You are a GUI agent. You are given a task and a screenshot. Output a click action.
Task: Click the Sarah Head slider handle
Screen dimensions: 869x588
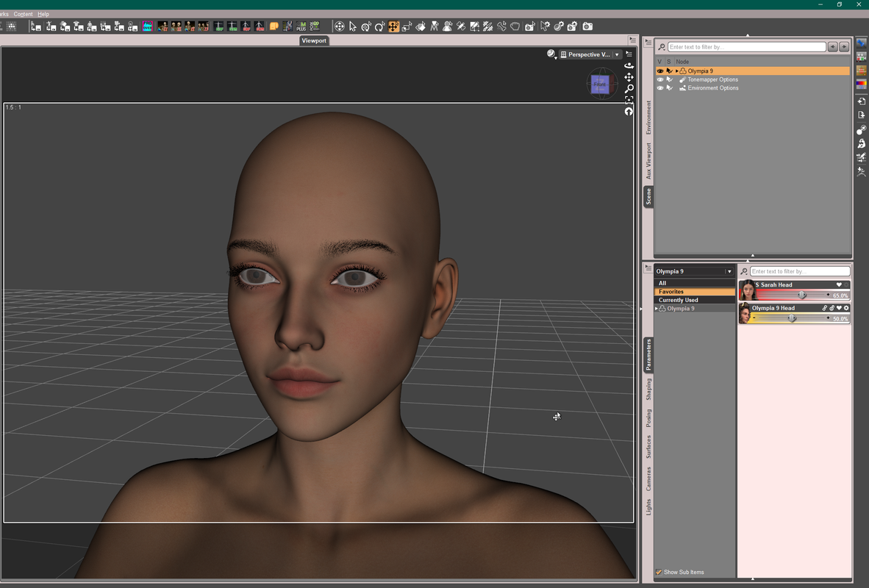point(801,295)
